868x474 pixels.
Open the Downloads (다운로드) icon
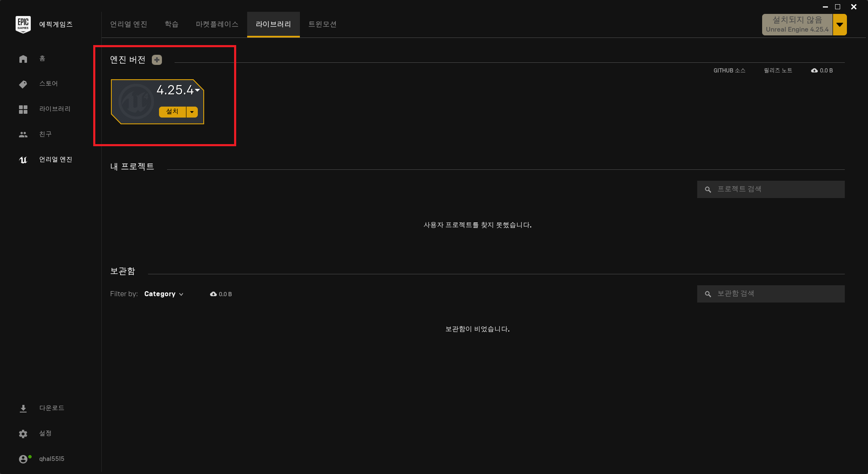pyautogui.click(x=23, y=409)
